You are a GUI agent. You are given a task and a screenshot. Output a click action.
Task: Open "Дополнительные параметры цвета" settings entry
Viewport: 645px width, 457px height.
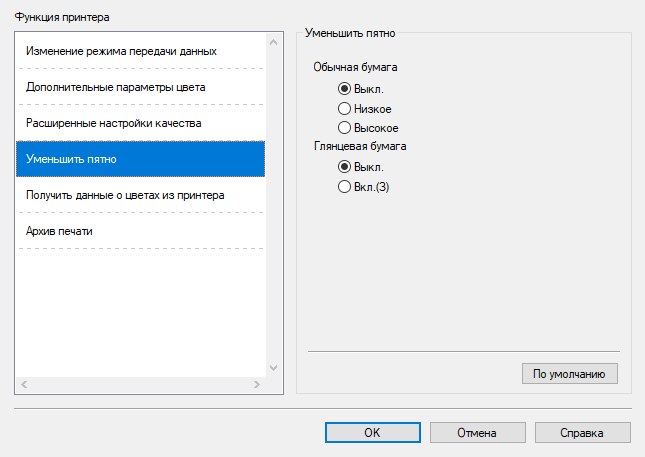116,87
